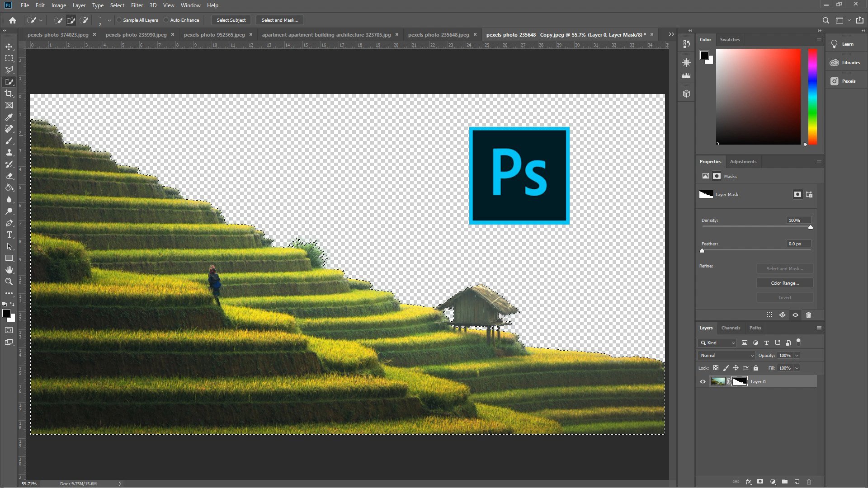868x488 pixels.
Task: Switch to the Channels tab
Action: (x=730, y=328)
